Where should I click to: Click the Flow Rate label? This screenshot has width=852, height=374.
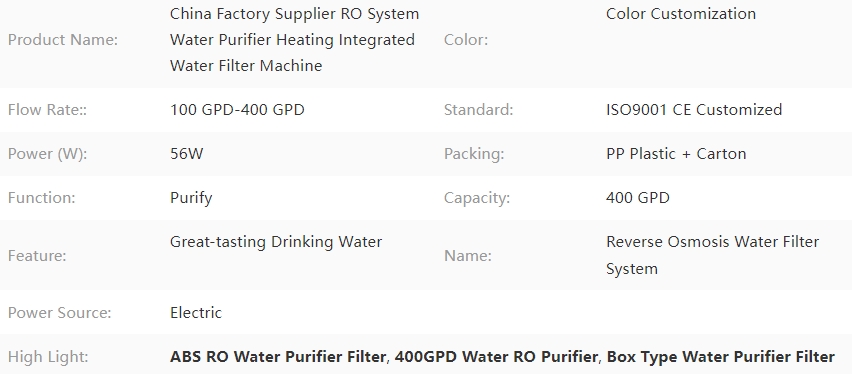pos(47,110)
